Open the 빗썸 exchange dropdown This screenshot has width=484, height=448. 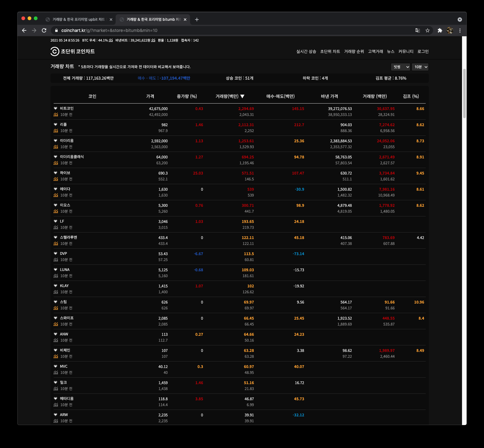coord(401,67)
